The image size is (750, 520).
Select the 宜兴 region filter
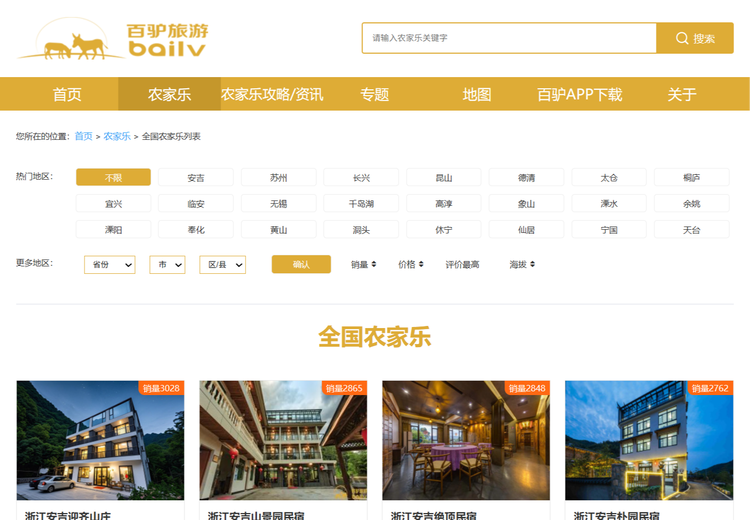(x=113, y=203)
